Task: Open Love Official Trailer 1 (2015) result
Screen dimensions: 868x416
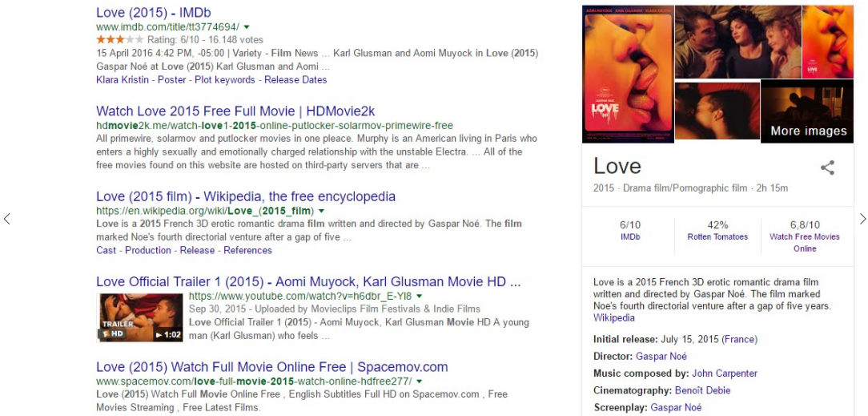Action: point(308,281)
